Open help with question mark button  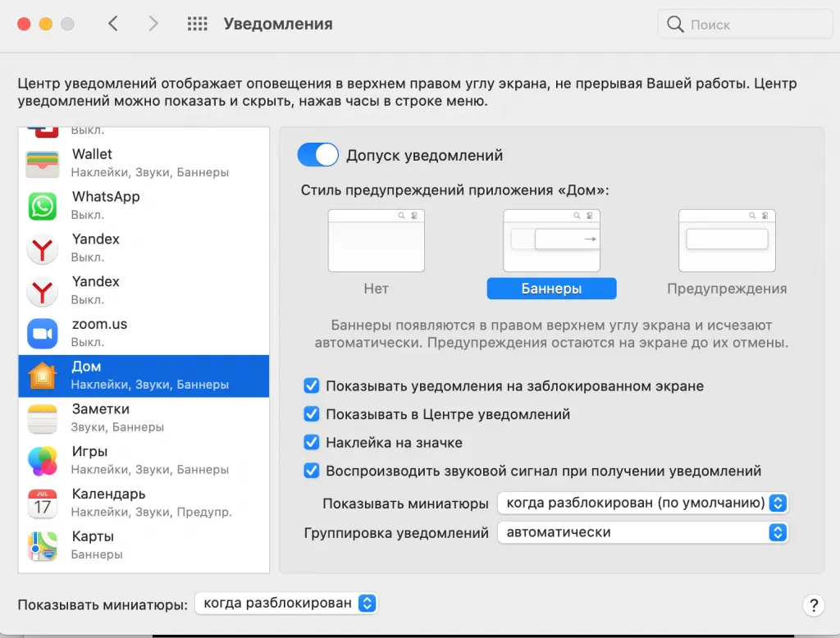tap(811, 605)
